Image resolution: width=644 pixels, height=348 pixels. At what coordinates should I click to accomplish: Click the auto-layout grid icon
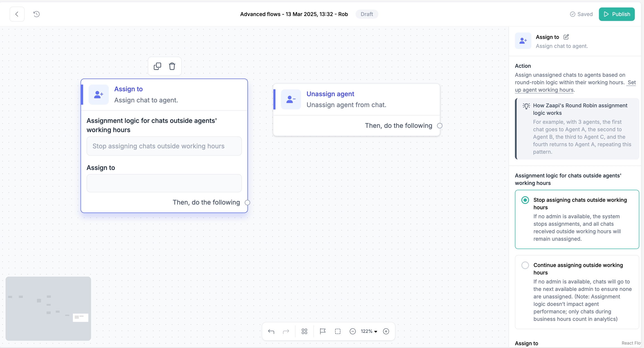click(x=304, y=331)
